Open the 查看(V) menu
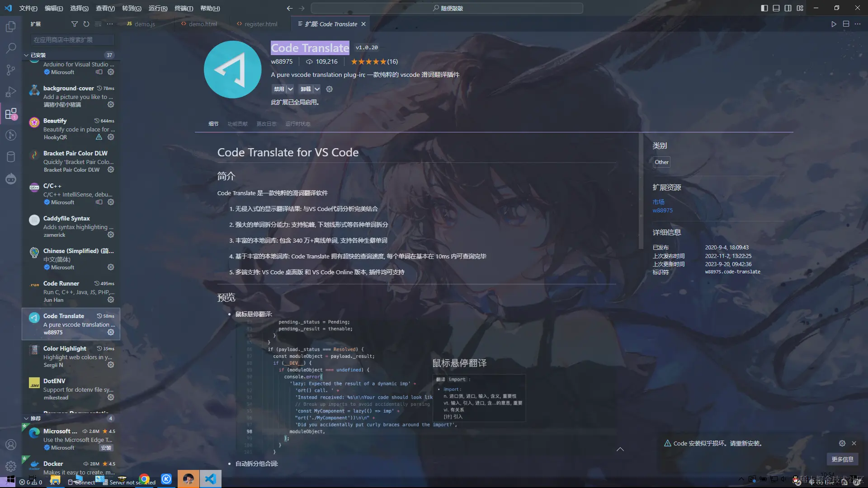 (105, 8)
